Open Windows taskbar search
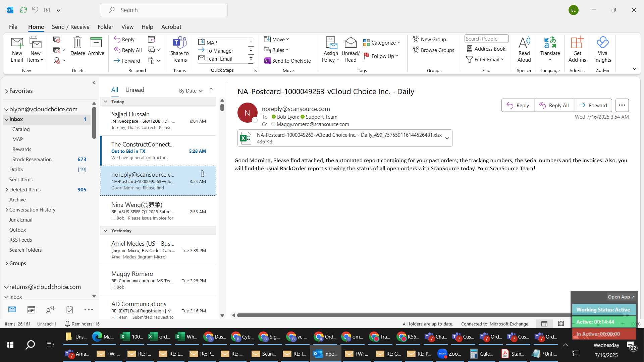 (30, 345)
